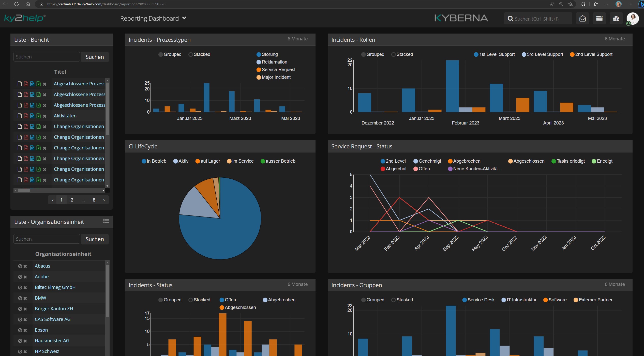The width and height of the screenshot is (644, 356).
Task: Enable Stacked mode in Incidents - Gruppen
Action: pyautogui.click(x=394, y=300)
